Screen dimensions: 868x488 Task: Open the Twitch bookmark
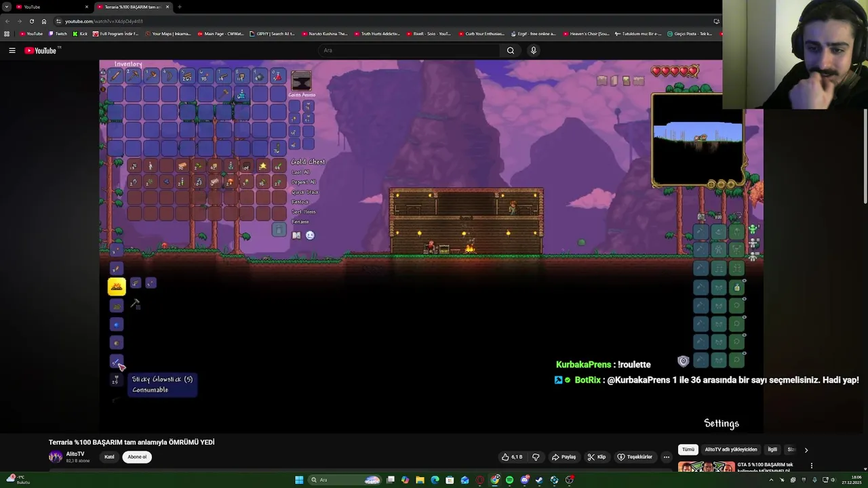pyautogui.click(x=58, y=33)
